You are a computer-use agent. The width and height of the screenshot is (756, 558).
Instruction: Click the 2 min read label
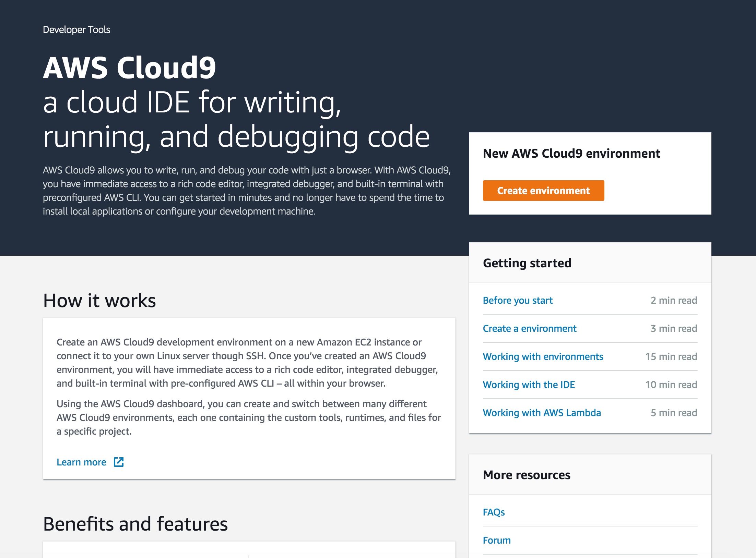click(x=674, y=300)
